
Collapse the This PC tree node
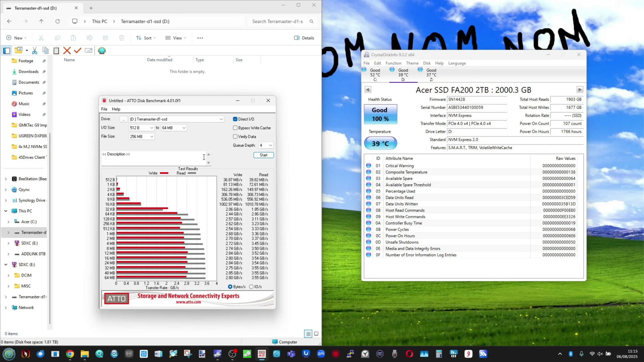point(6,211)
